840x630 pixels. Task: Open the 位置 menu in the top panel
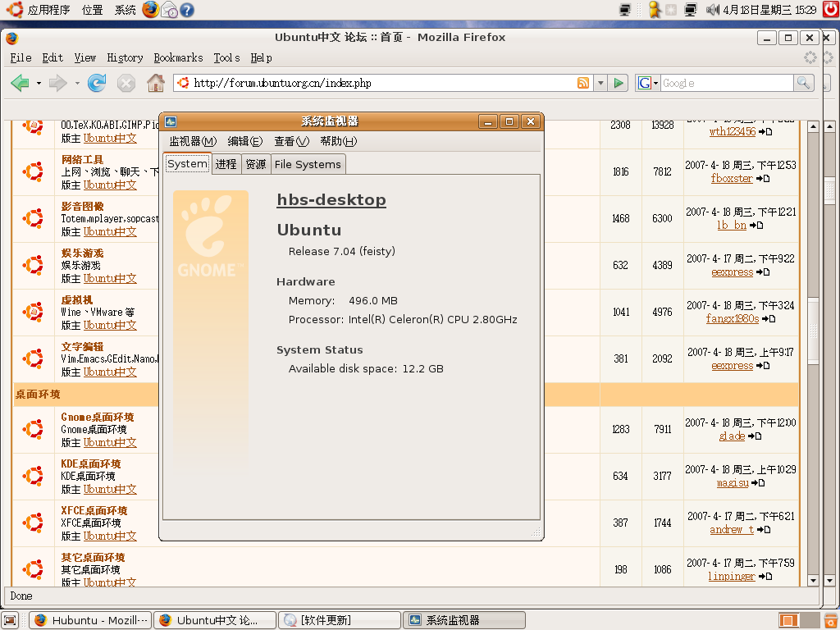92,10
